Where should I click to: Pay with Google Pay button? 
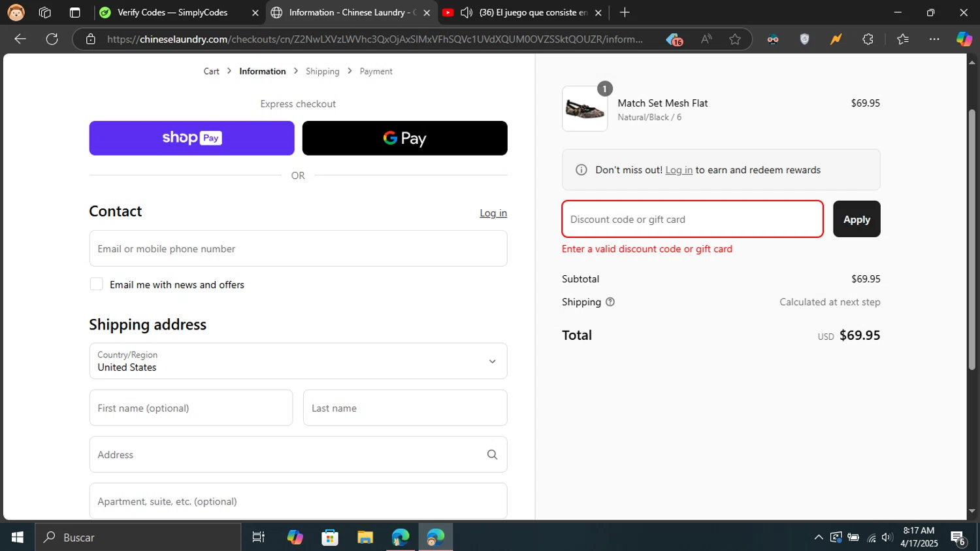[x=404, y=138]
